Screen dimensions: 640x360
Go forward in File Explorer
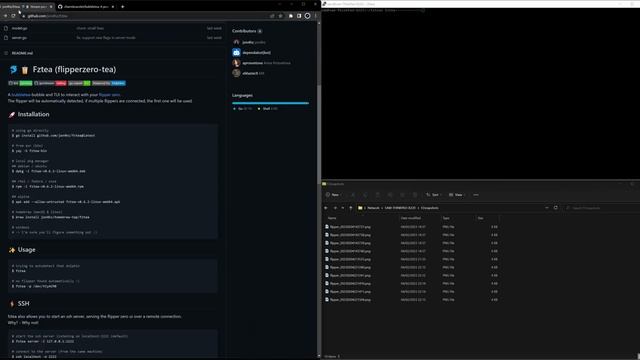click(335, 208)
